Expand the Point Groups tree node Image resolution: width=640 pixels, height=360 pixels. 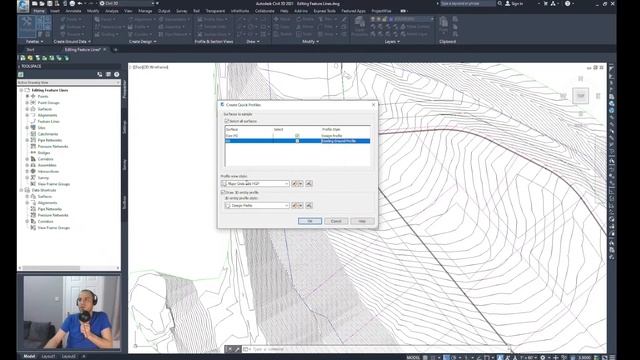coord(27,102)
